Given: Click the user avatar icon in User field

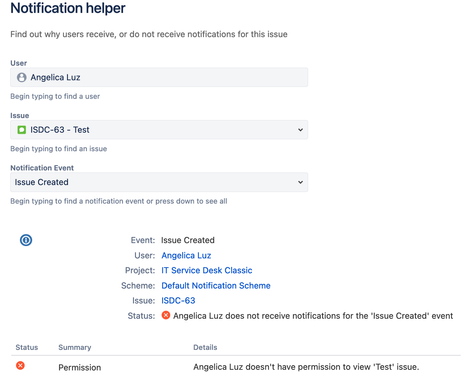Looking at the screenshot, I should pos(22,77).
